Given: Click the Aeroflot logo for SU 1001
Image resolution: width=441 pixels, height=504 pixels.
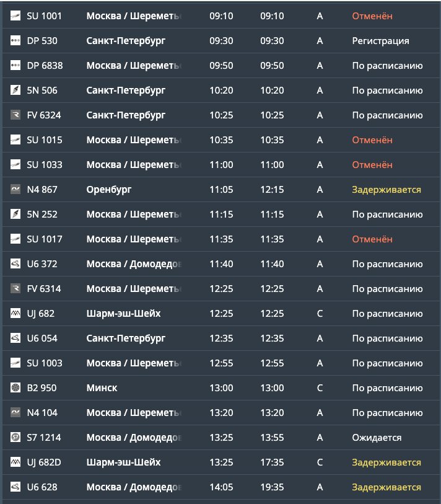Looking at the screenshot, I should [15, 15].
